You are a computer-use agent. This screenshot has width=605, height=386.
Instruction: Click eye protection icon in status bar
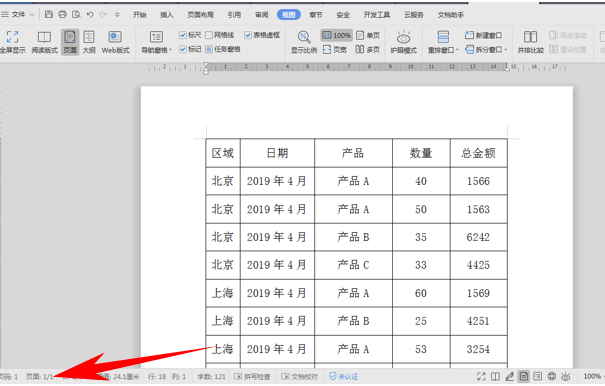coord(566,376)
